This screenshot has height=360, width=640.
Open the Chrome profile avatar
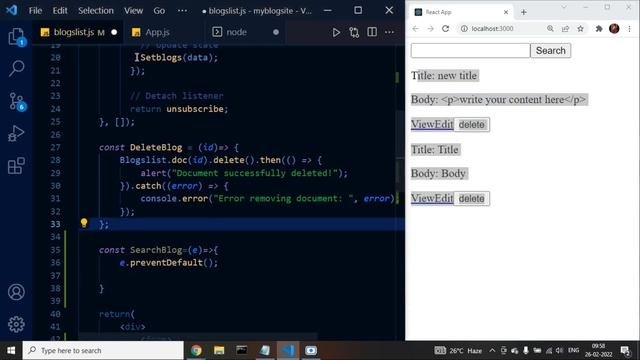(614, 29)
